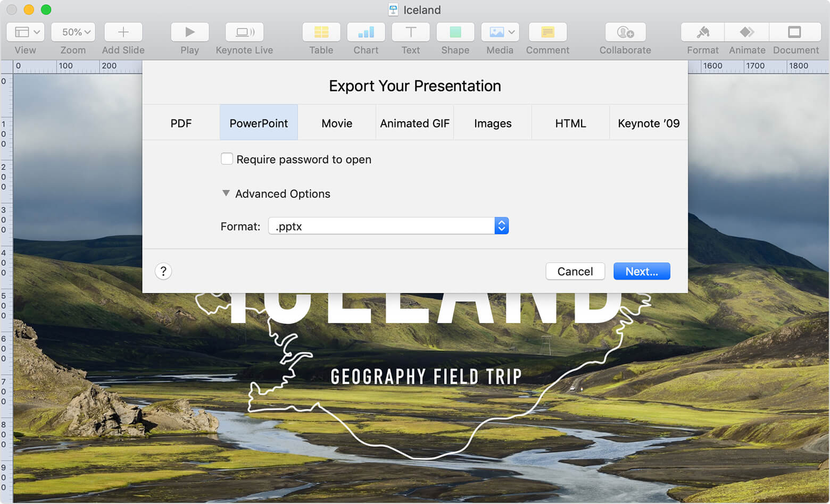Open the 50% Zoom dropdown
Image resolution: width=830 pixels, height=504 pixels.
[73, 32]
